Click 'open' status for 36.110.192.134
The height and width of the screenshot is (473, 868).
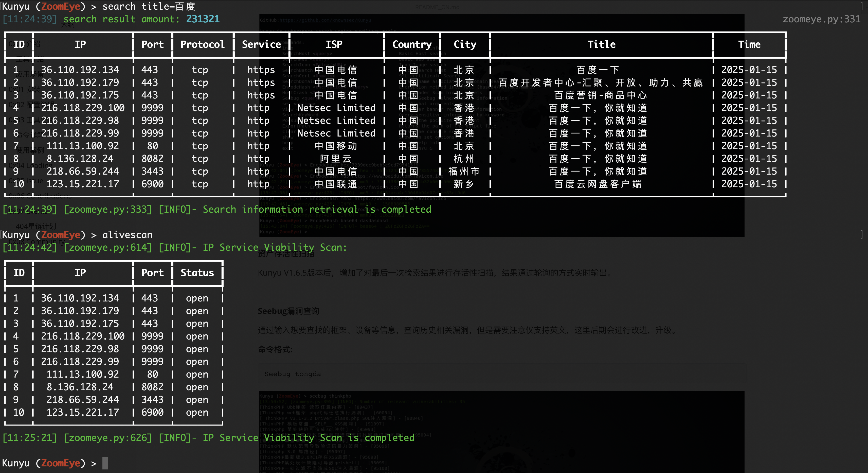197,298
